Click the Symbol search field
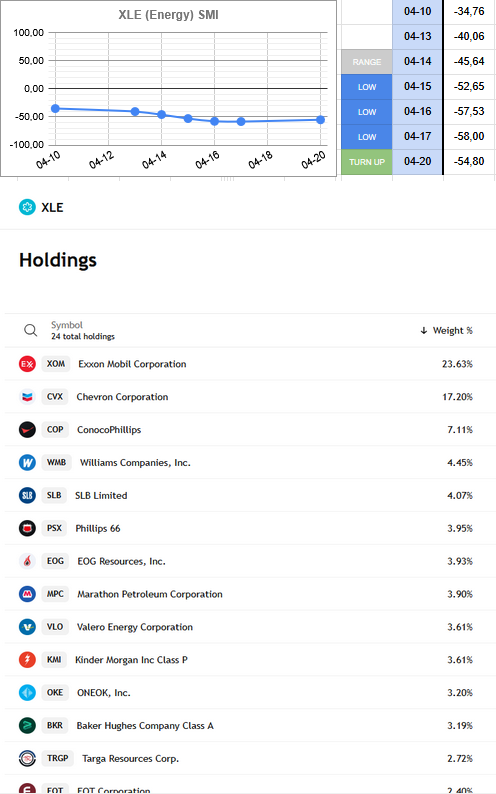The height and width of the screenshot is (794, 496). click(x=82, y=330)
